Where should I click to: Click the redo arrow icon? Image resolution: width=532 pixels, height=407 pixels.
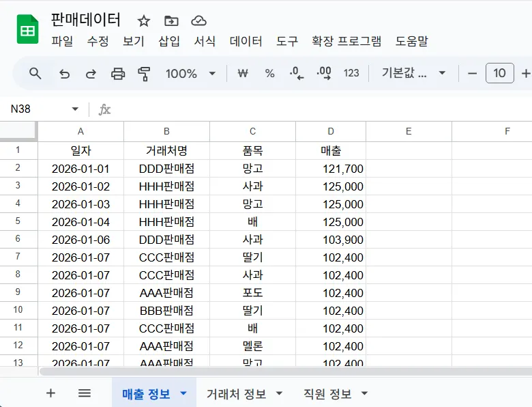pos(91,73)
